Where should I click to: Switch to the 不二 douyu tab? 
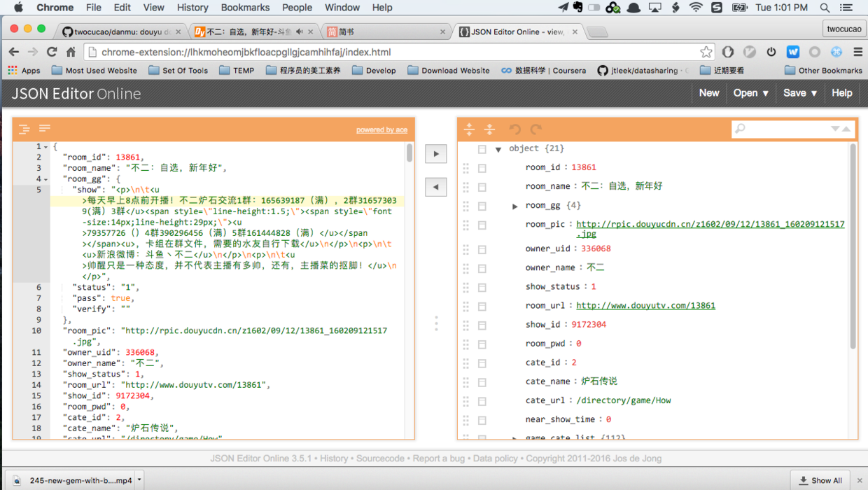pos(252,31)
